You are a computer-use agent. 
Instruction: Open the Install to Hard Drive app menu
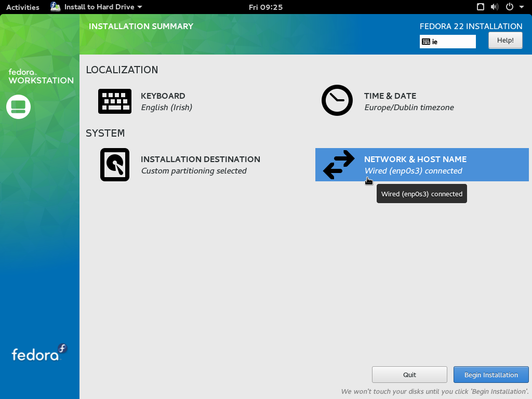click(96, 7)
